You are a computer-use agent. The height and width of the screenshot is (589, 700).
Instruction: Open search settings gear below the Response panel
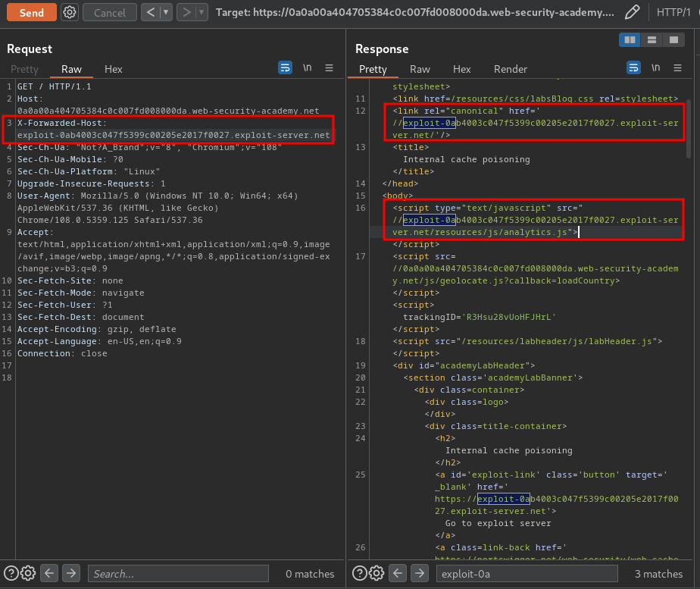[377, 573]
